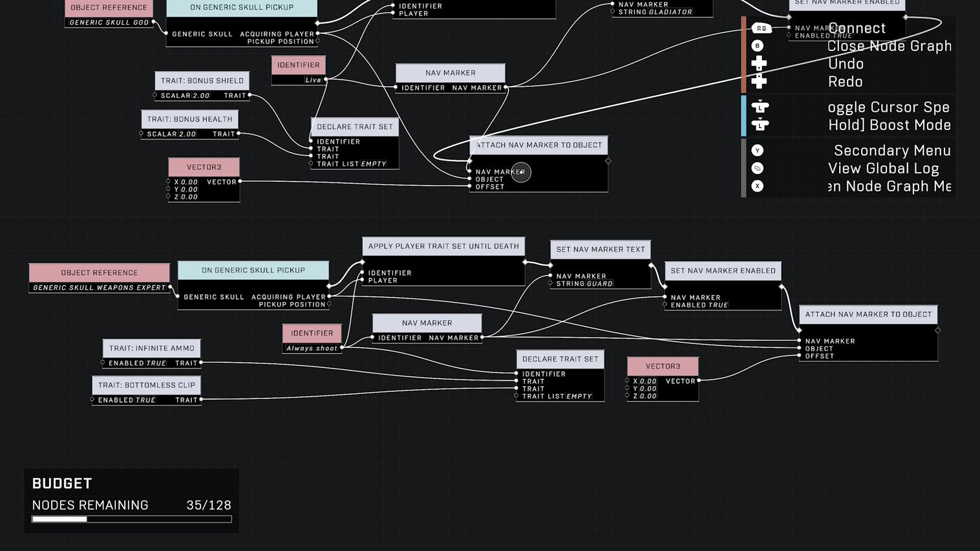Click the Budget nodes remaining progress bar
Viewport: 980px width, 551px height.
tap(132, 519)
